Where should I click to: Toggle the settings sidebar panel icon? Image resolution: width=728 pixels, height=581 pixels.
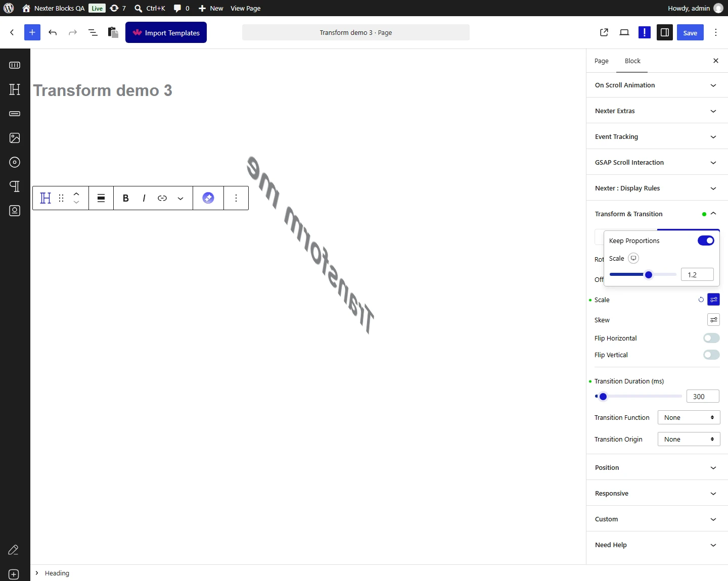click(x=665, y=32)
